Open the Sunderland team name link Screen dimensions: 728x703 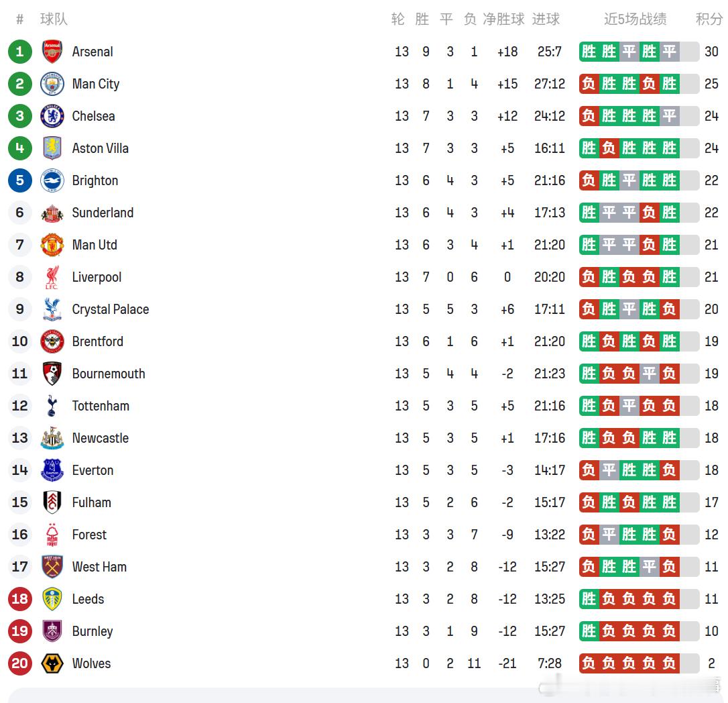coord(103,213)
